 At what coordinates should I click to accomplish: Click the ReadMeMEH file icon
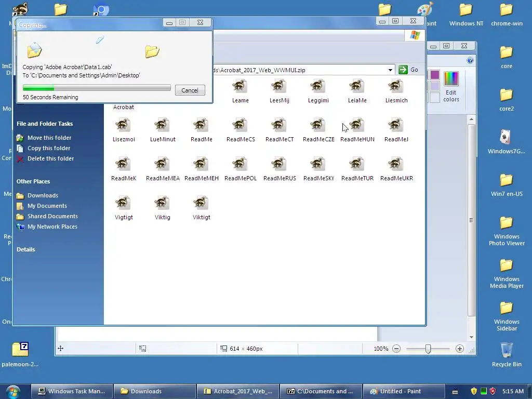coord(202,164)
